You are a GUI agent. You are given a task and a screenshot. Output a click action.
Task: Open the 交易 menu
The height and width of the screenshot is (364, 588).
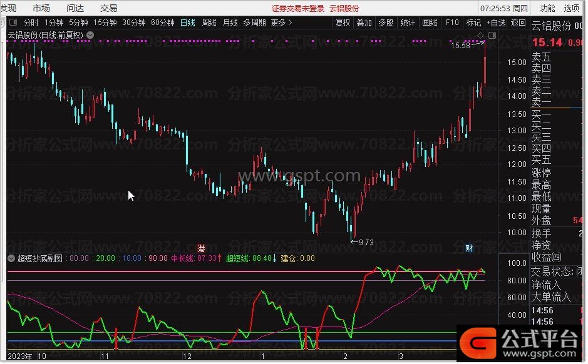(x=109, y=8)
